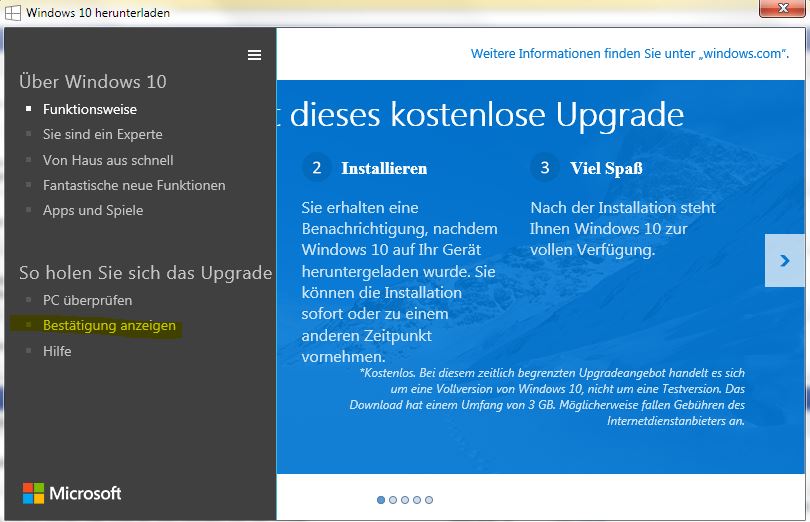This screenshot has height=522, width=810.
Task: Click step 2 circle Installieren
Action: [x=317, y=167]
